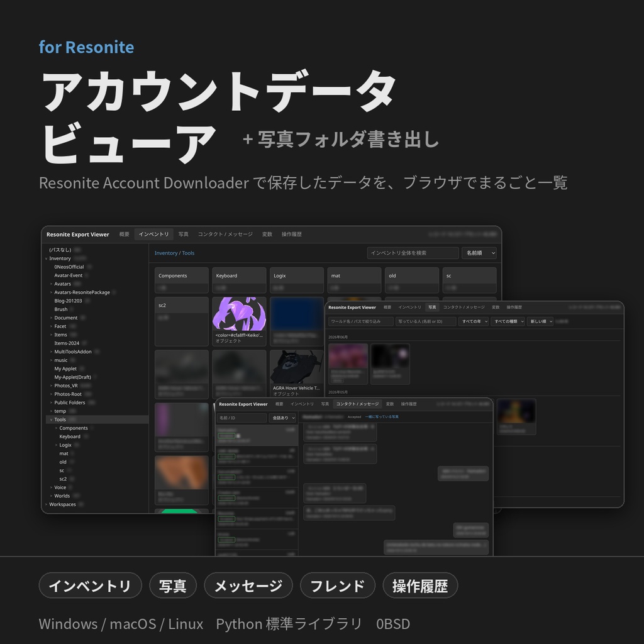Open the 名前順 sort dropdown
This screenshot has width=644, height=644.
(479, 253)
